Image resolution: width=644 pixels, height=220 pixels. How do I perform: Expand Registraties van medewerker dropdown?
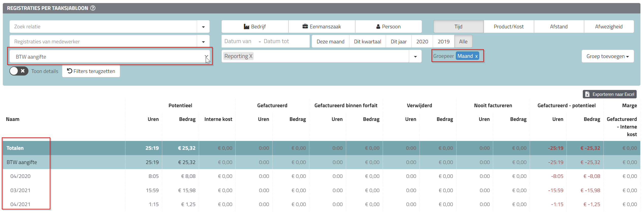(203, 42)
